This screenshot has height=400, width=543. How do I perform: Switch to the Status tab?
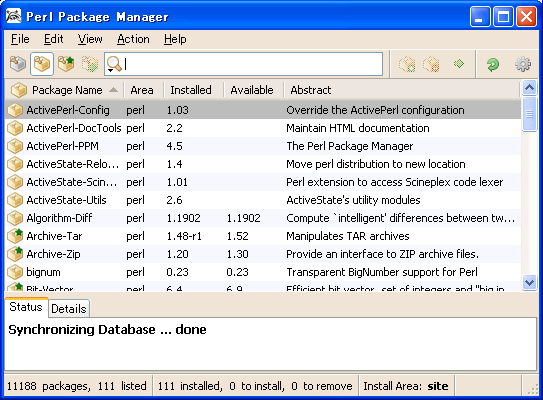pyautogui.click(x=26, y=307)
